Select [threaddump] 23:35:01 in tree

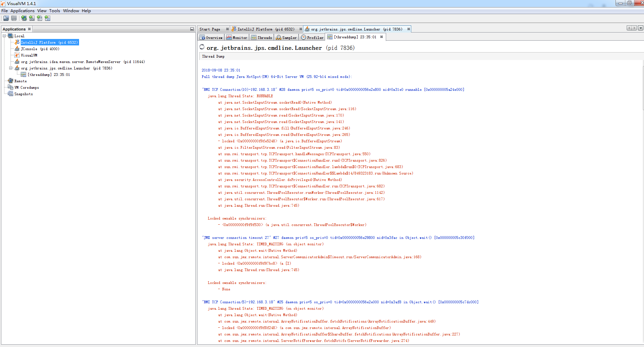click(49, 75)
